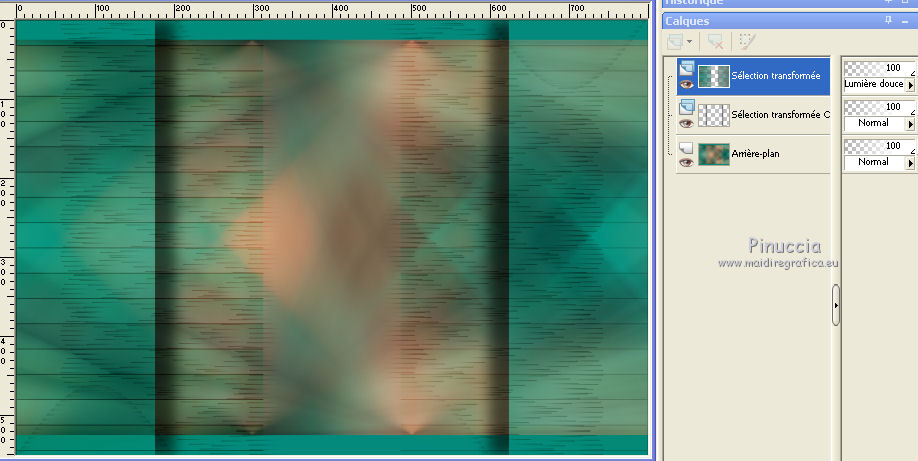Viewport: 918px width, 461px height.
Task: Hide the Arrière-plan layer
Action: (686, 162)
